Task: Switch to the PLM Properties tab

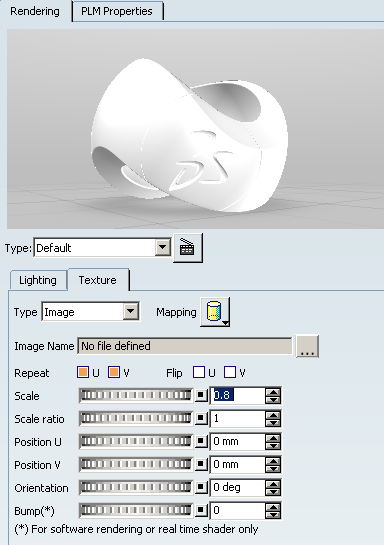Action: coord(117,11)
